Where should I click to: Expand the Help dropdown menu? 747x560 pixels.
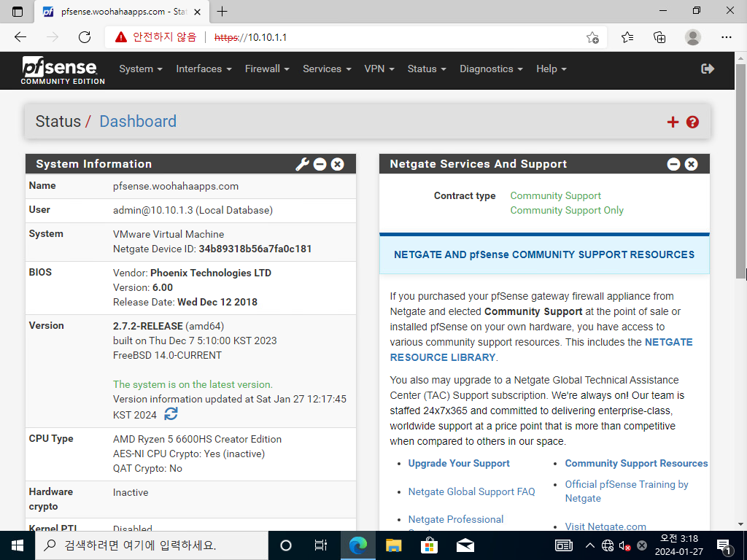point(551,69)
